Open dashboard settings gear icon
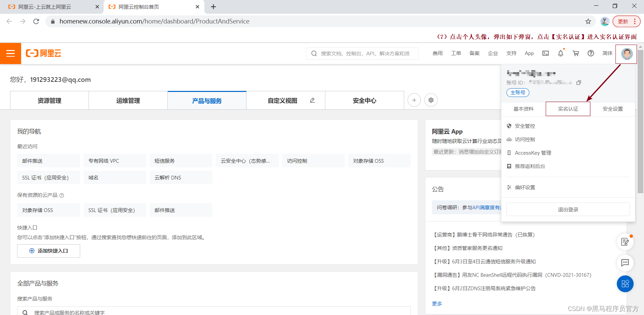This screenshot has width=644, height=315. click(x=431, y=100)
